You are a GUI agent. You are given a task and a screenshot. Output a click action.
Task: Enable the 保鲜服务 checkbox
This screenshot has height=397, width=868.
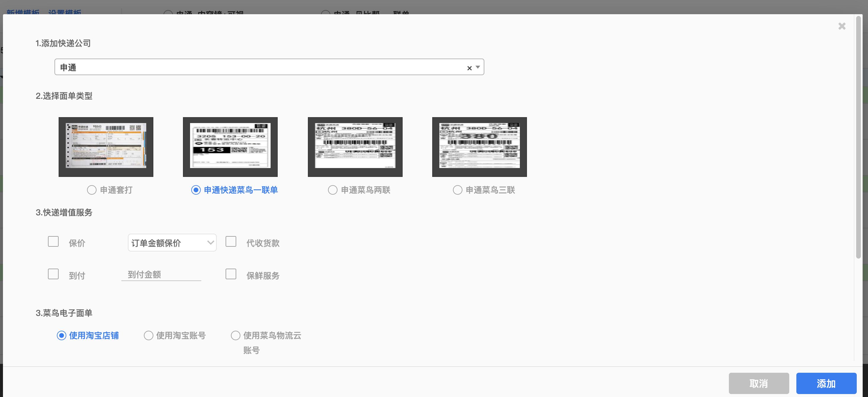[231, 274]
